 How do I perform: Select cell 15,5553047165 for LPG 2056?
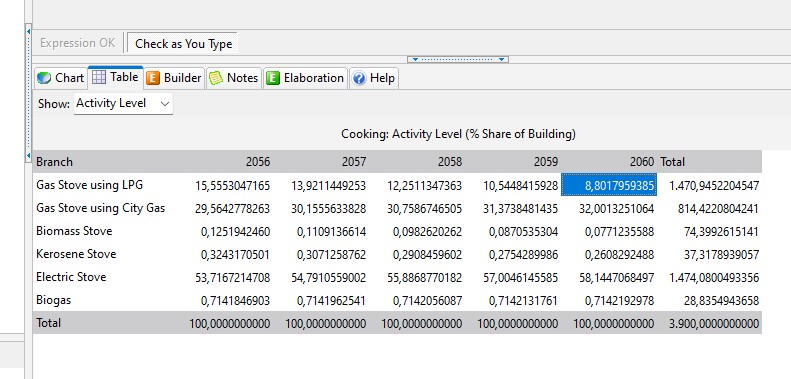pyautogui.click(x=233, y=186)
